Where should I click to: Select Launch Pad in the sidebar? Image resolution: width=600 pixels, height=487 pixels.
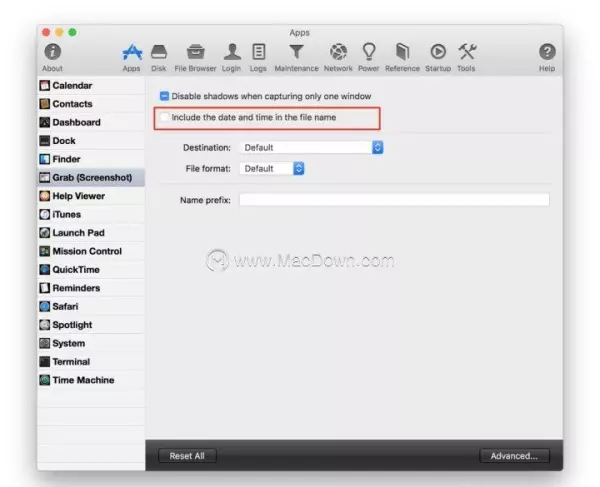tap(91, 232)
